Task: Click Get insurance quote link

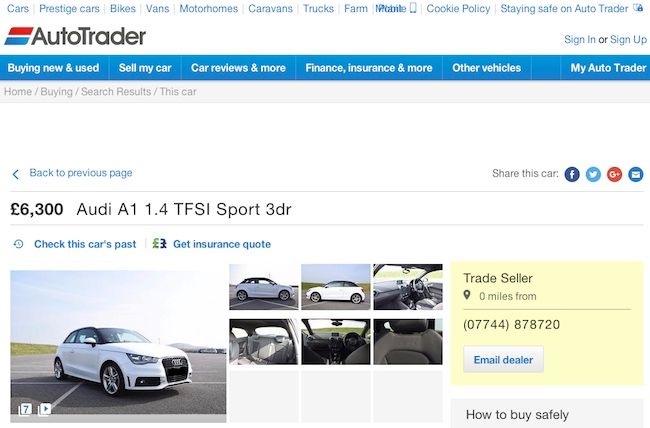Action: click(222, 244)
